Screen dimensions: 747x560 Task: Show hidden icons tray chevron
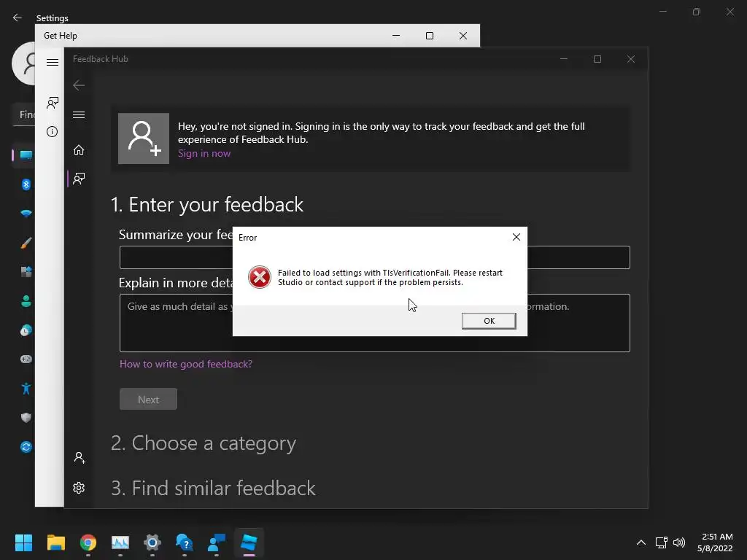click(x=641, y=542)
